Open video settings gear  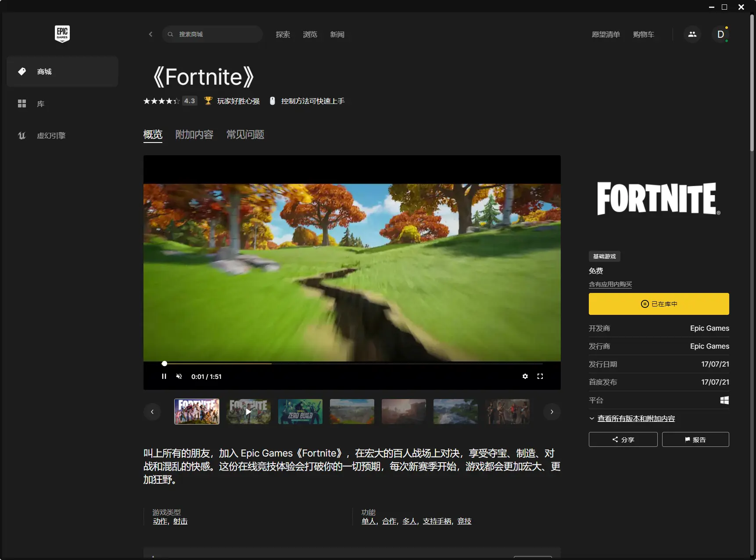(x=525, y=376)
